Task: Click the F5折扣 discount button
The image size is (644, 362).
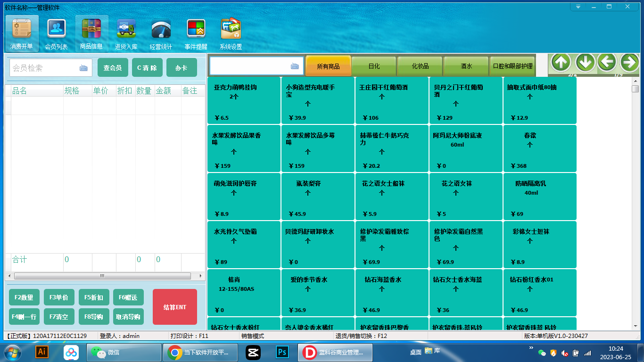Action: coord(94,297)
